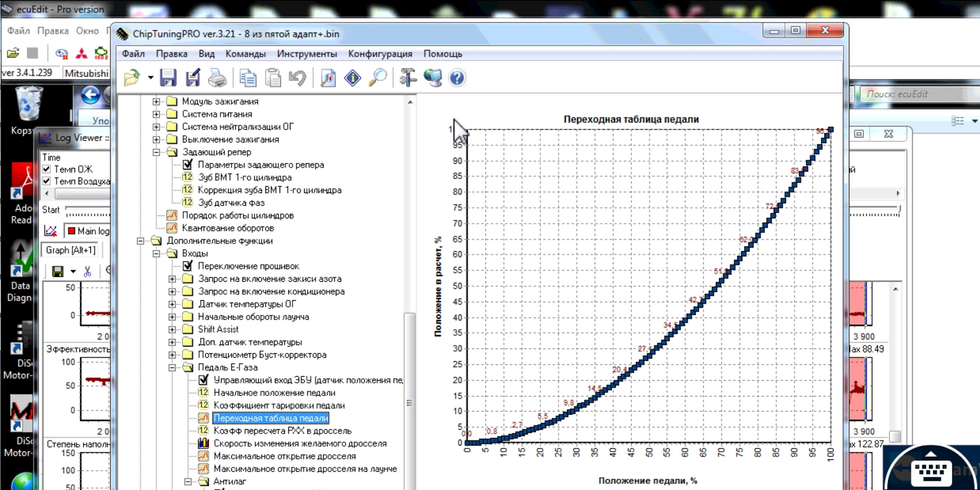Select Максимальное открытие дросселя tree item

[x=284, y=456]
